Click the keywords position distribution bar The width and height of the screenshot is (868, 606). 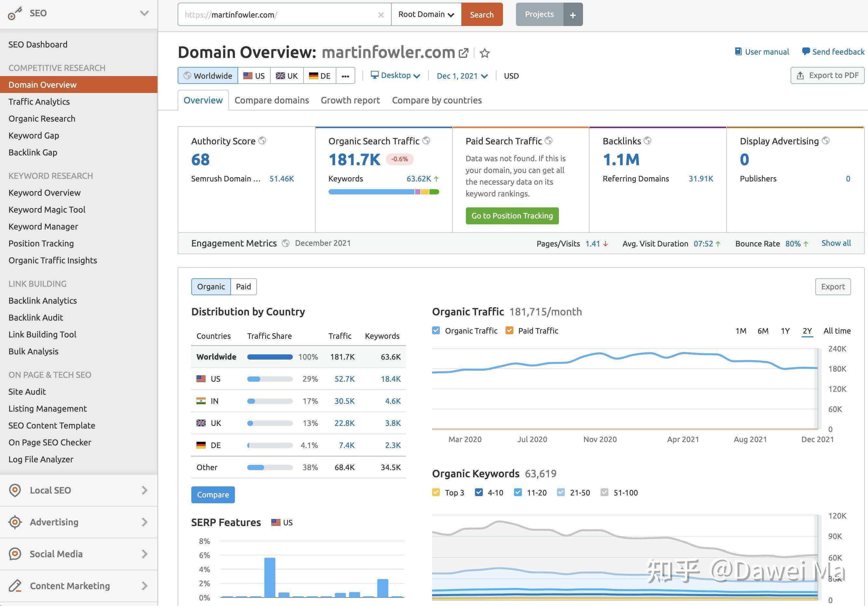383,192
